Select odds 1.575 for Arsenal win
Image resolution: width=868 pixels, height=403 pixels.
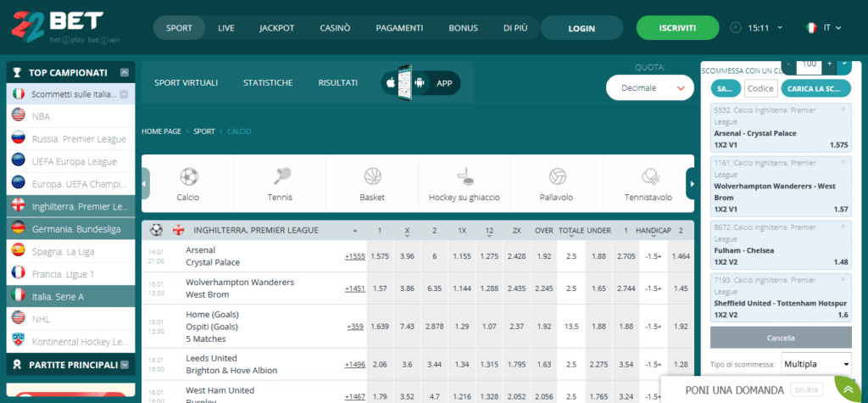point(381,256)
